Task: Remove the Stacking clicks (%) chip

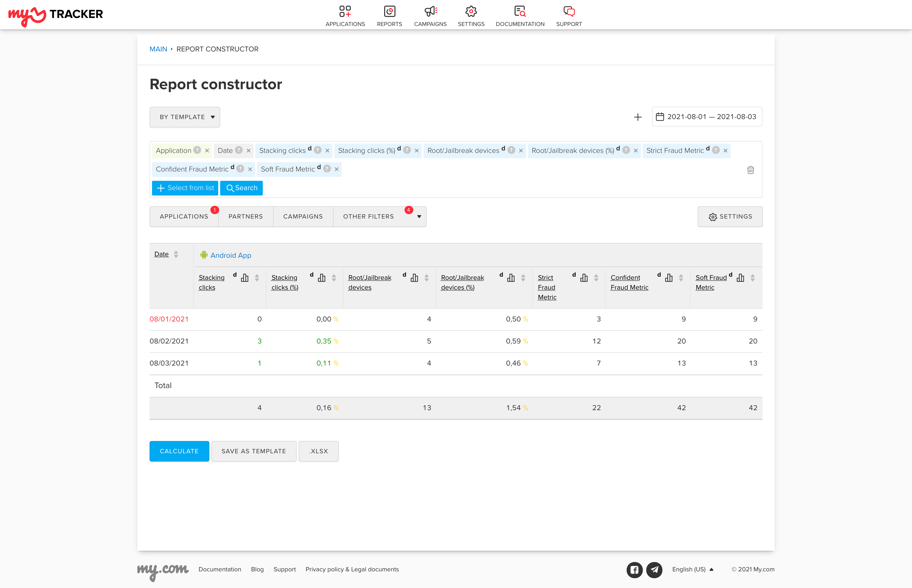Action: coord(417,151)
